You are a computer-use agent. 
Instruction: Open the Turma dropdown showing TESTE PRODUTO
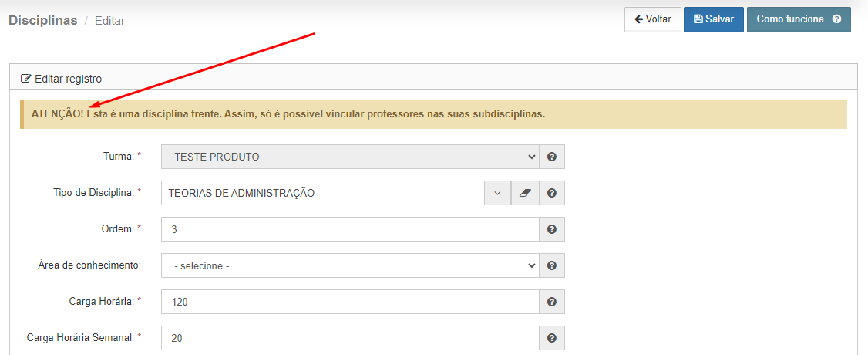(350, 157)
